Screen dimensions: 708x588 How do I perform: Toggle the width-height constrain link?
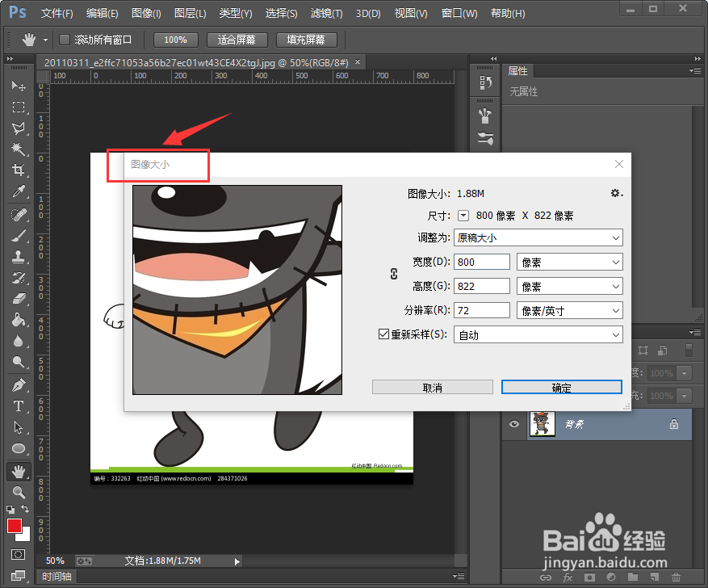[x=394, y=274]
